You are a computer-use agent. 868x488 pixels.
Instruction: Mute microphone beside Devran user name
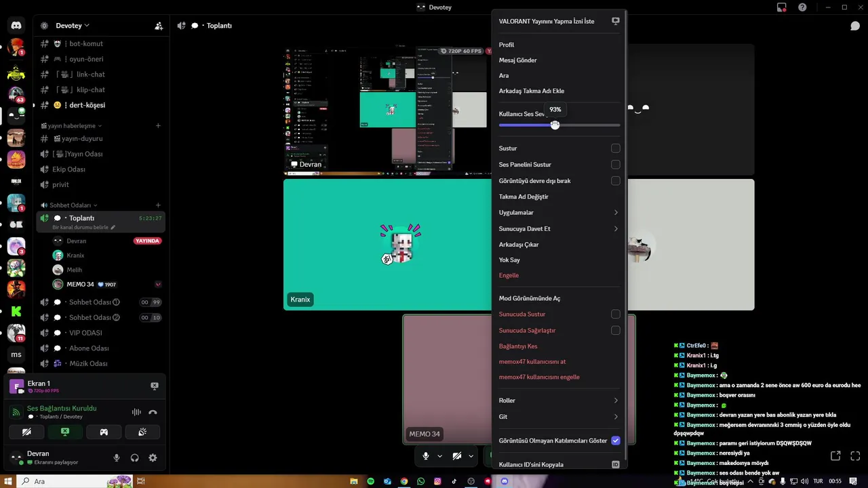click(117, 457)
